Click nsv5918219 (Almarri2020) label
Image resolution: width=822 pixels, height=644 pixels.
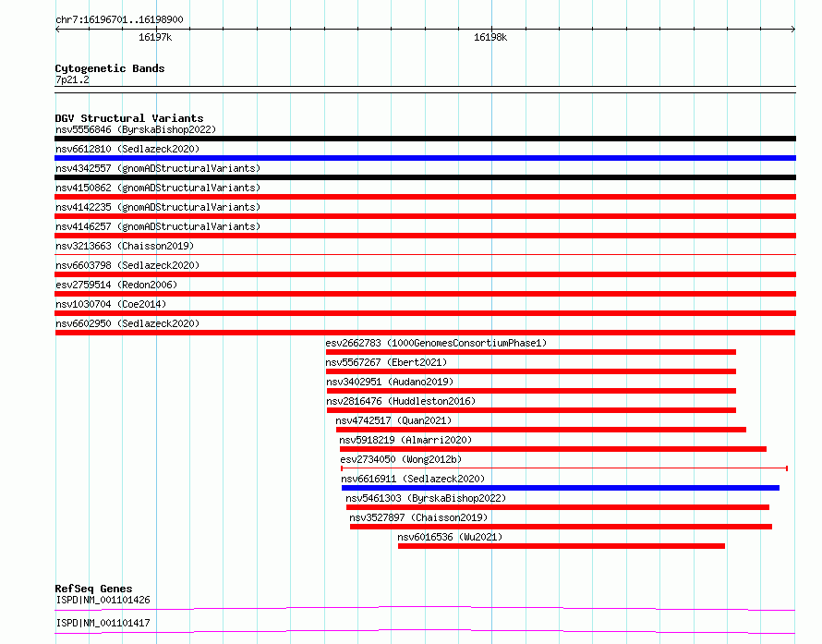click(x=405, y=440)
